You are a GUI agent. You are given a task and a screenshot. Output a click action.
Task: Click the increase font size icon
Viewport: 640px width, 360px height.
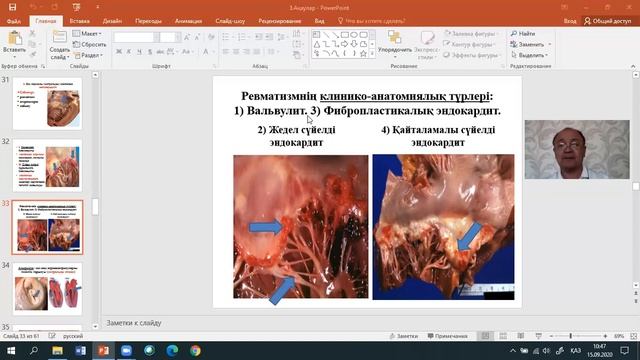187,38
